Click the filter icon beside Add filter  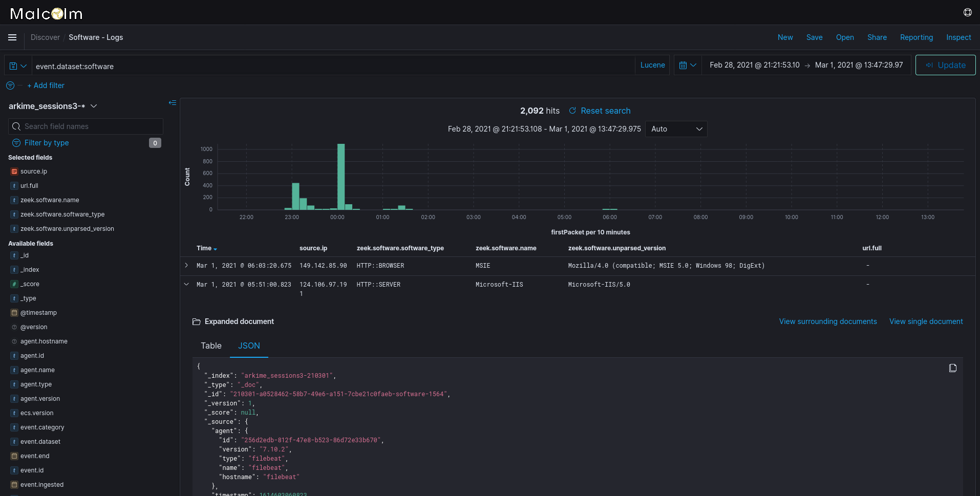10,85
